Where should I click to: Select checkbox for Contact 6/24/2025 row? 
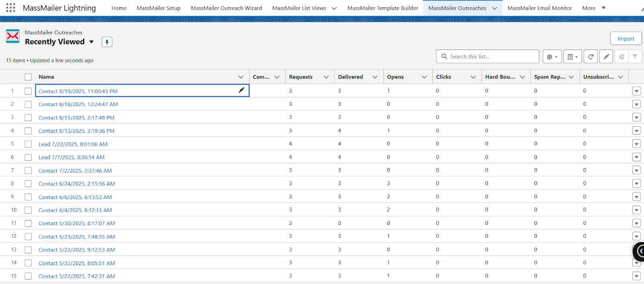28,183
